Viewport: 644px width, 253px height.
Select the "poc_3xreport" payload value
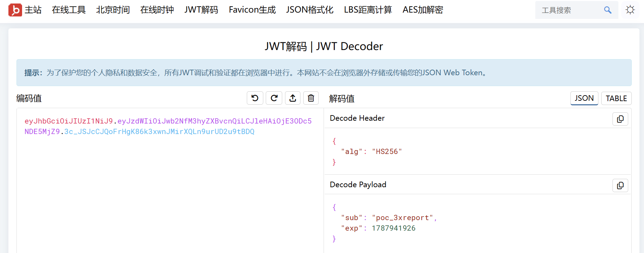[402, 218]
